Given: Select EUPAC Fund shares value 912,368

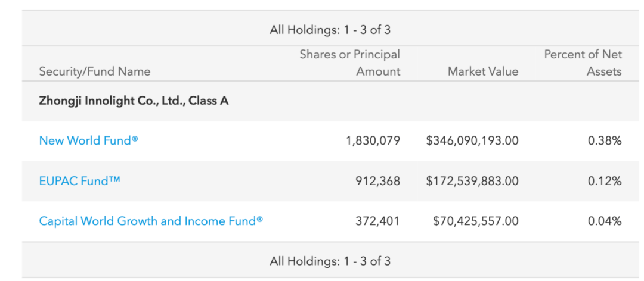Looking at the screenshot, I should click(x=378, y=182).
